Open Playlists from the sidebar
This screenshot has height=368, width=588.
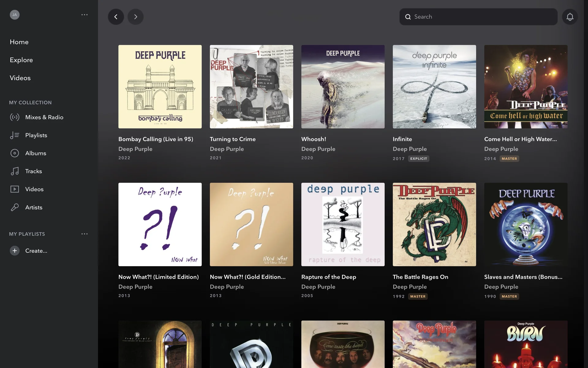pos(36,135)
